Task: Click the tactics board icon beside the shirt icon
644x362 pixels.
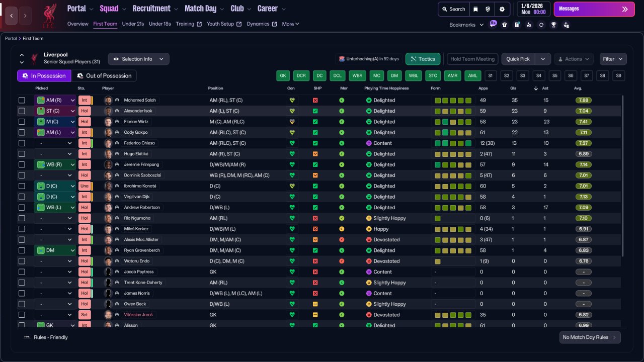Action: [517, 25]
